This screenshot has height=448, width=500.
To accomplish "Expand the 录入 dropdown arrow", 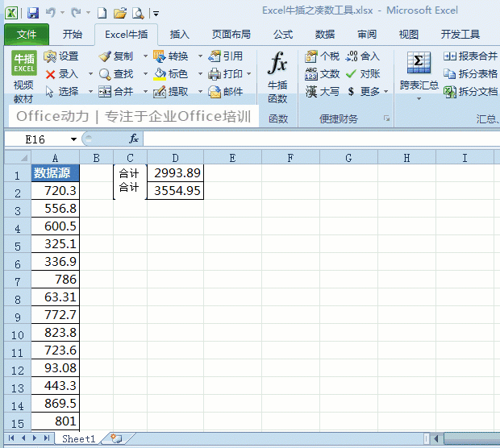I will point(90,74).
